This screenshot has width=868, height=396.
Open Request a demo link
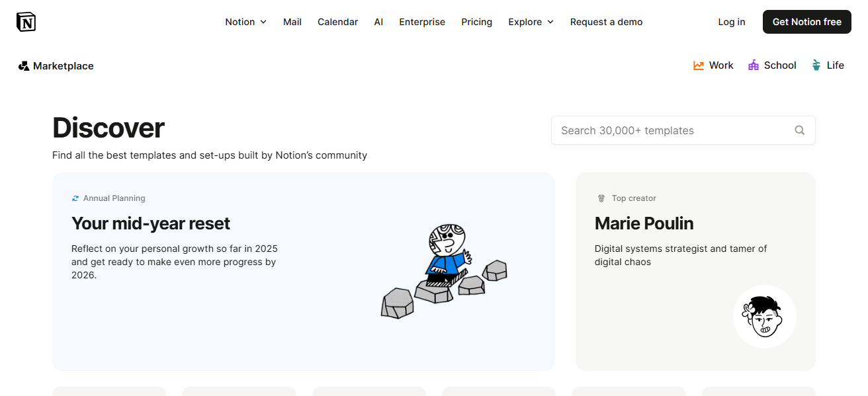[x=607, y=22]
